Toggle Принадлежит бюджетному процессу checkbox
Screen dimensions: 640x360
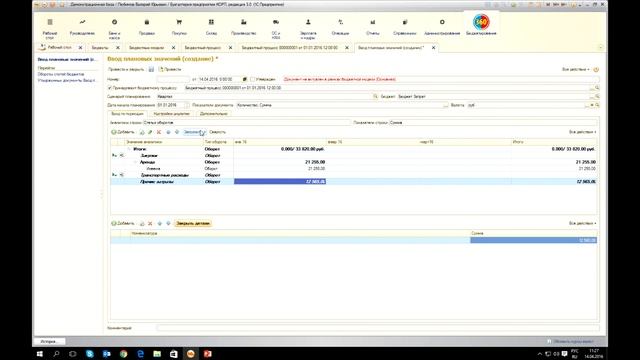[x=109, y=88]
